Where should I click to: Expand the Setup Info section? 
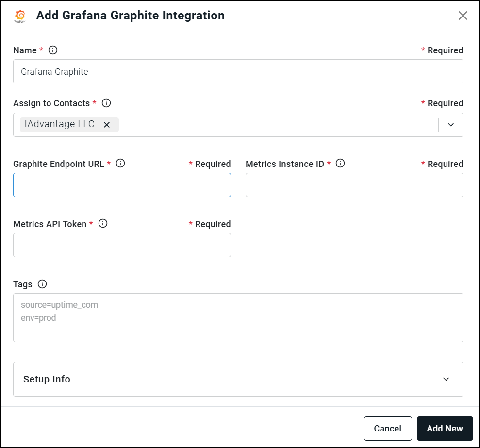[238, 379]
